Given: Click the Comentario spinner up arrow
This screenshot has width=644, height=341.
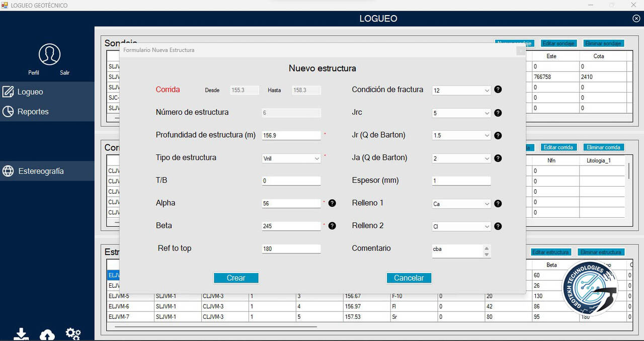Looking at the screenshot, I should [x=486, y=248].
